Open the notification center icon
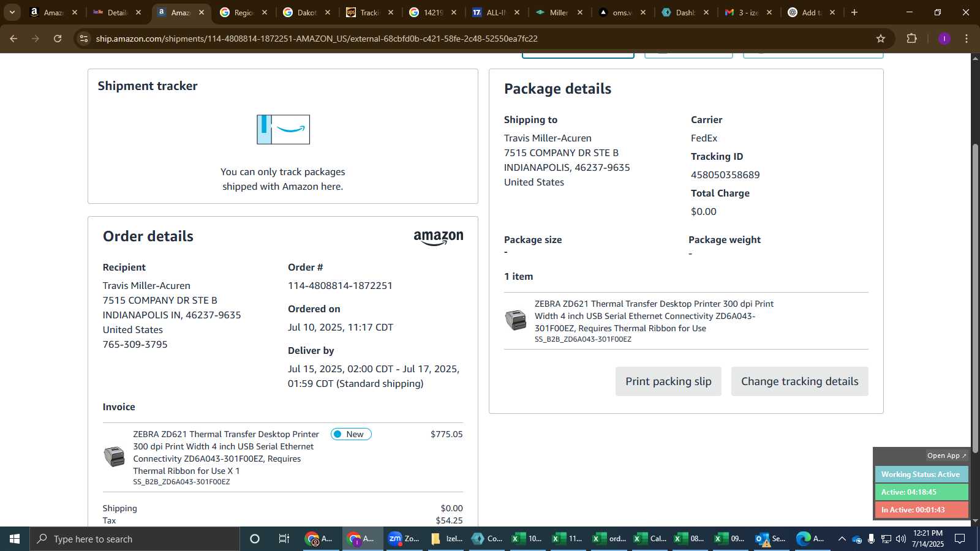The image size is (980, 551). coord(960,539)
